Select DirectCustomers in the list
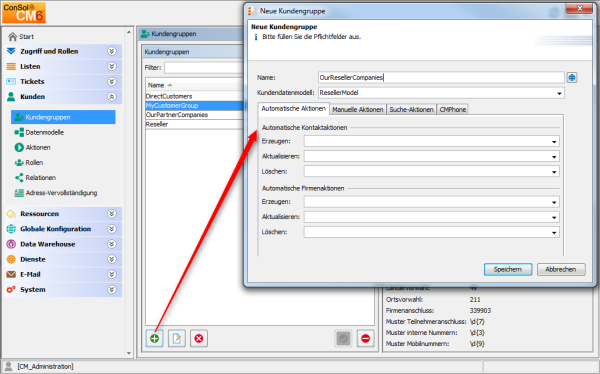 (194, 96)
